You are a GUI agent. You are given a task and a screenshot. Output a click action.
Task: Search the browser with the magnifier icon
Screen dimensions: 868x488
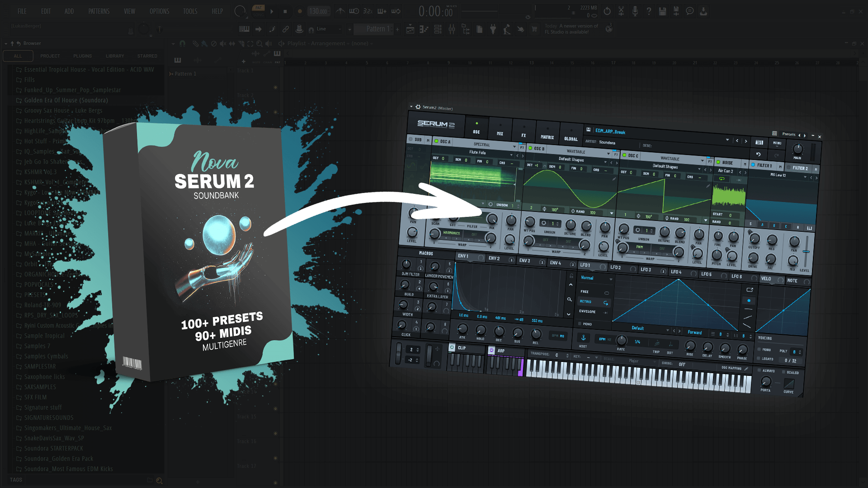pos(159,480)
